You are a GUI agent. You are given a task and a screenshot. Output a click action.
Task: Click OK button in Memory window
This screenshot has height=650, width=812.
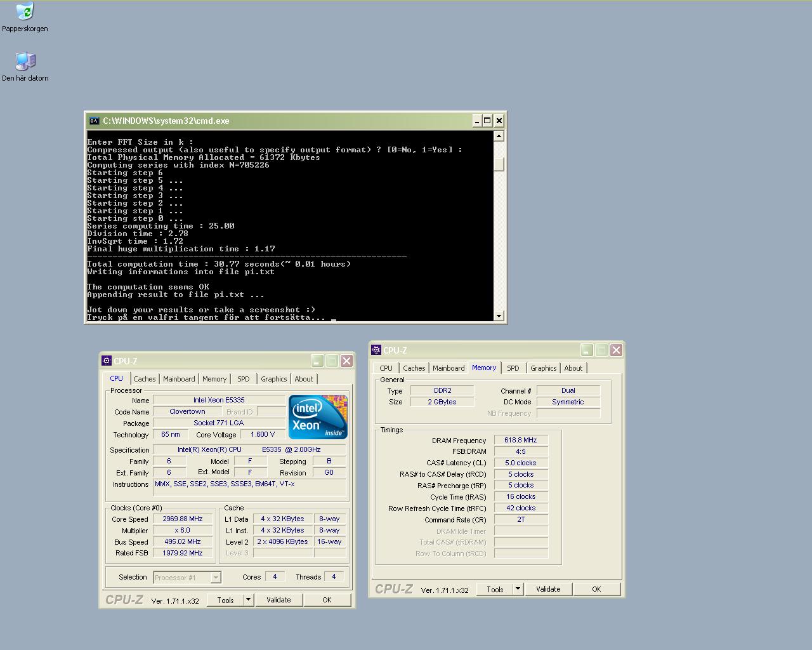596,589
